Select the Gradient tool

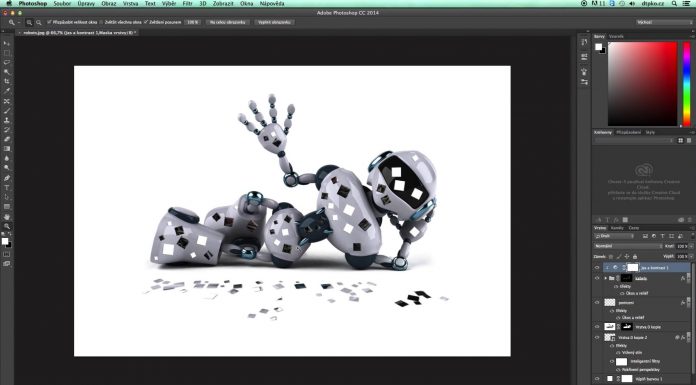coord(7,149)
